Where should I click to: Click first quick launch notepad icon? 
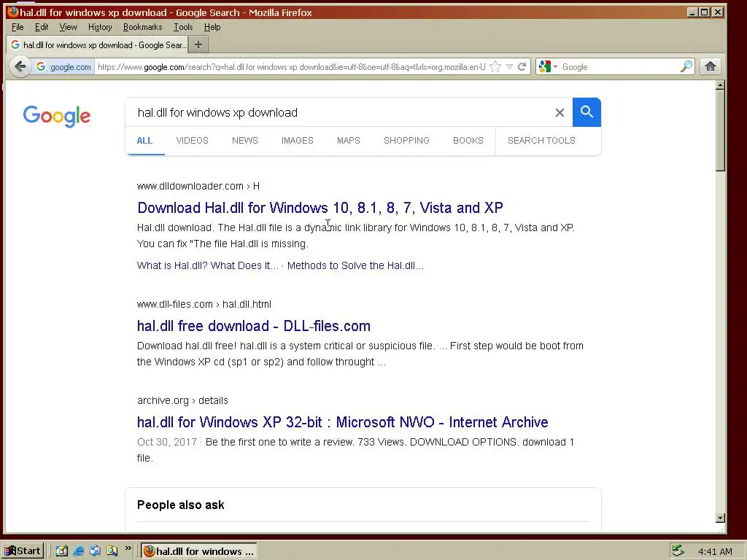62,551
